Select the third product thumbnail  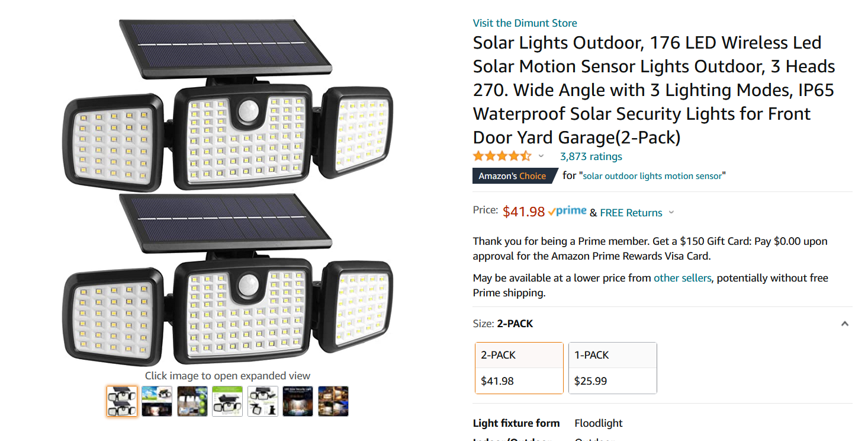coord(192,401)
